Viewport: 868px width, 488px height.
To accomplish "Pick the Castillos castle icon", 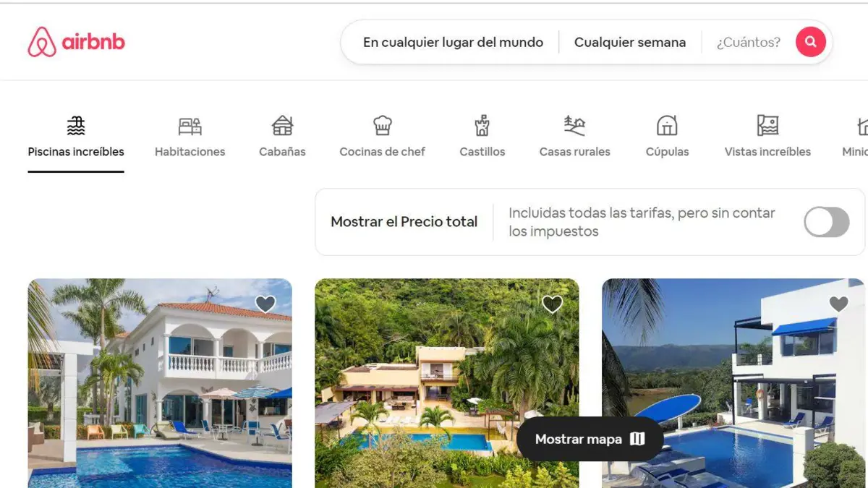I will point(482,126).
